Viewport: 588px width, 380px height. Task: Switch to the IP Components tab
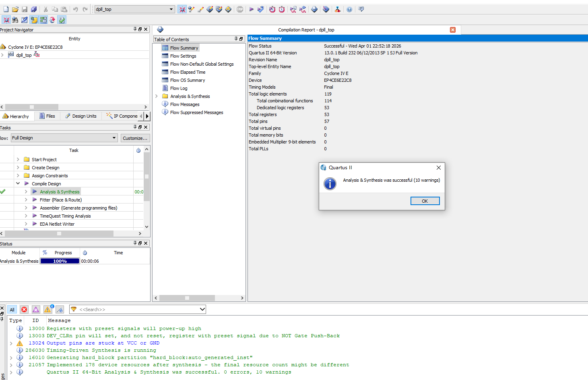coord(122,116)
